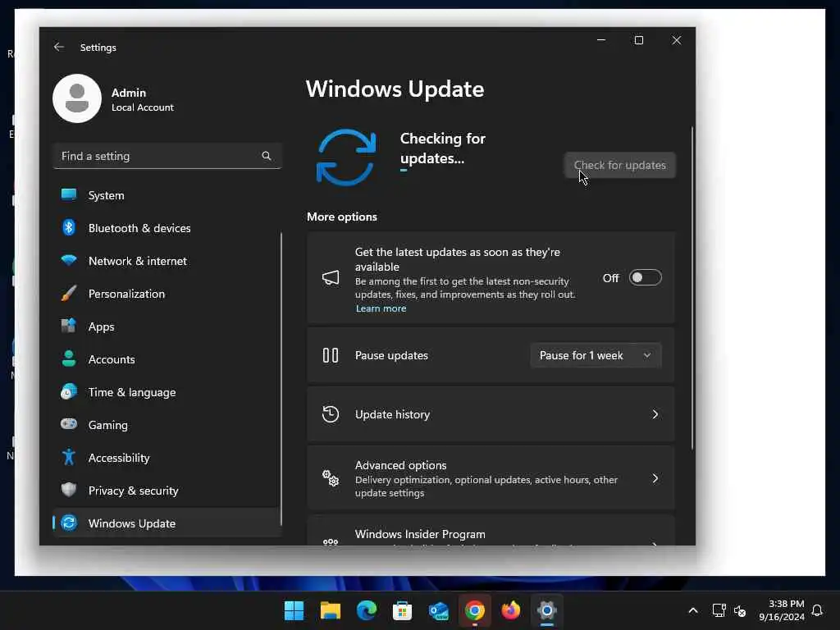840x630 pixels.
Task: Open the notification bell
Action: pyautogui.click(x=817, y=610)
